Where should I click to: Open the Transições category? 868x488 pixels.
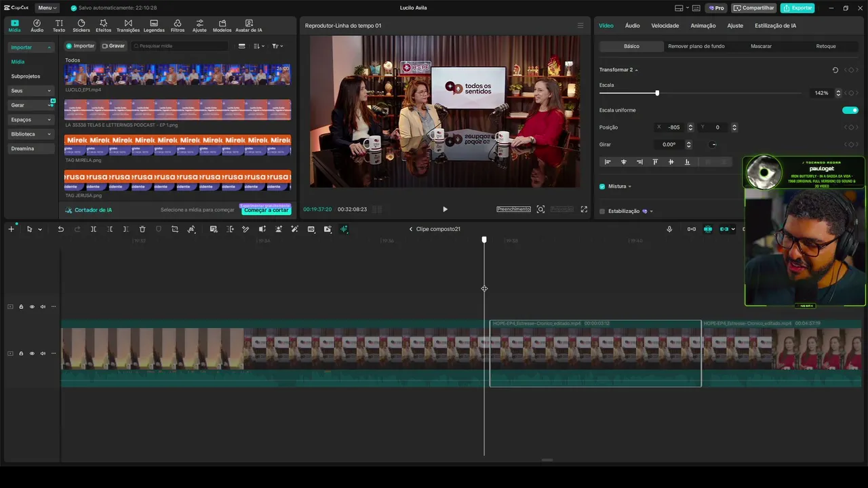128,26
